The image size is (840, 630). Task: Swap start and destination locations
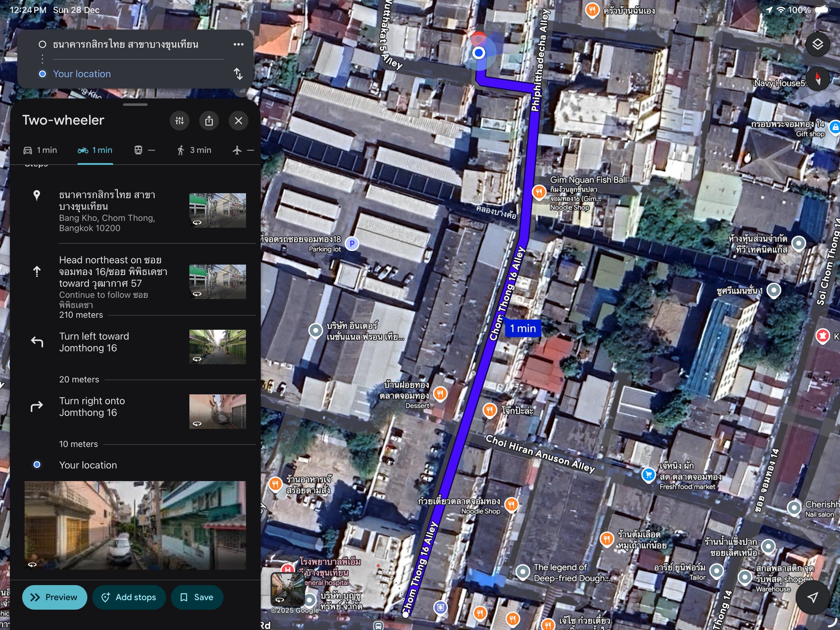[x=238, y=74]
